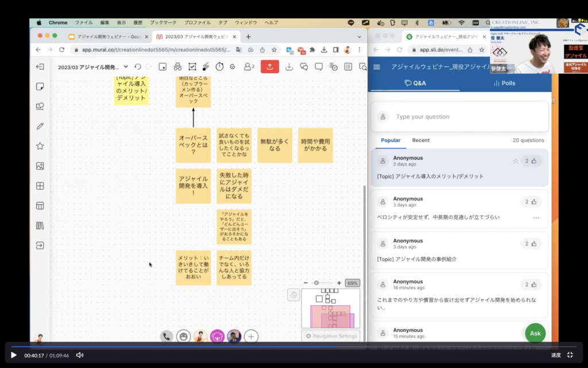Screen dimensions: 588x368
Task: Reload the Mural page in Chrome
Action: (62, 49)
